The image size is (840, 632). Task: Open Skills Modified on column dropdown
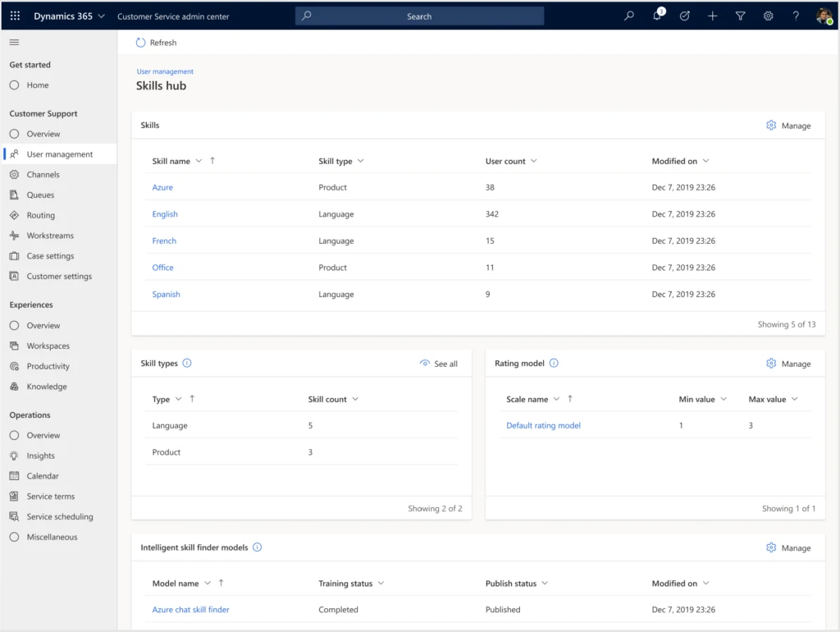(x=705, y=161)
